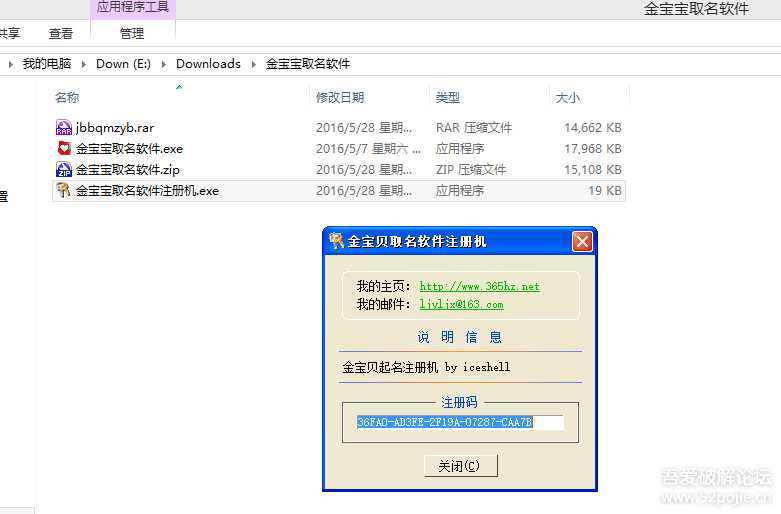Select the jbbqmzyb.rar file icon

pos(64,128)
